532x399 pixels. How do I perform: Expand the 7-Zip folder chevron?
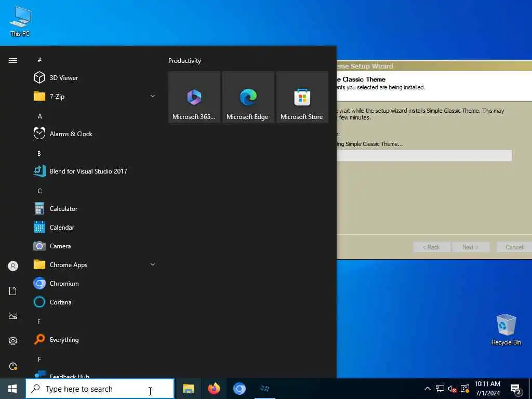click(153, 96)
